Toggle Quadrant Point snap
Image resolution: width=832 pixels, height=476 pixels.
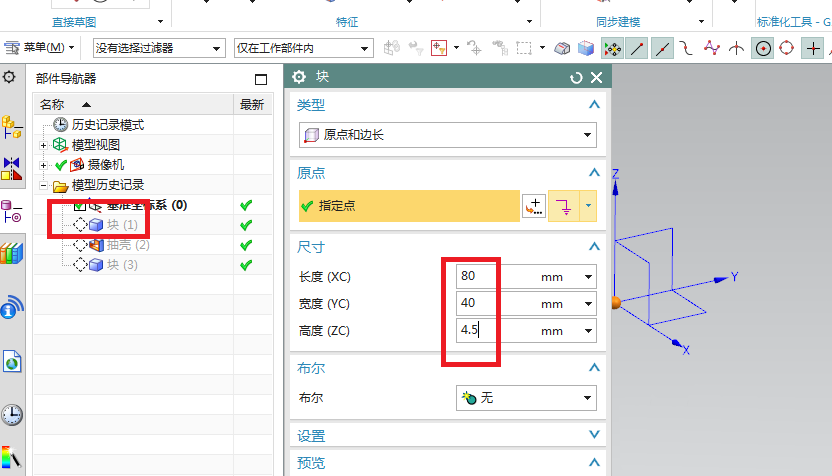coord(787,49)
